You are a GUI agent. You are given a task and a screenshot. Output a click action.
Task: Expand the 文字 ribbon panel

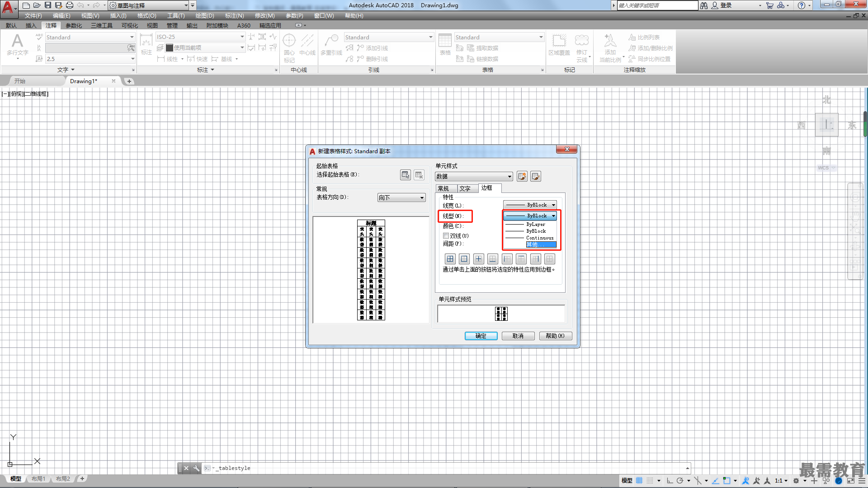[66, 70]
